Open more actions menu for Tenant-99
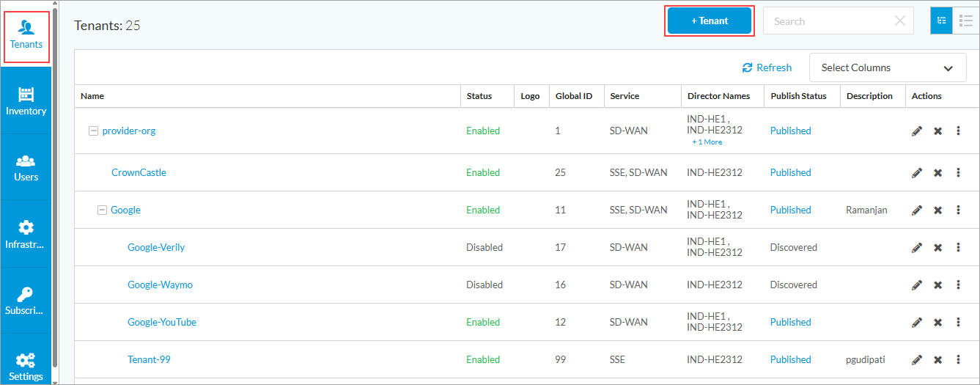Screen dimensions: 980x385 (958, 359)
